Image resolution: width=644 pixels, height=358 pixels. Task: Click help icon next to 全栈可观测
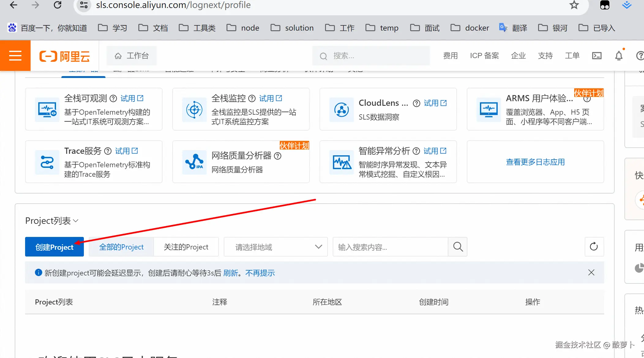pyautogui.click(x=113, y=98)
